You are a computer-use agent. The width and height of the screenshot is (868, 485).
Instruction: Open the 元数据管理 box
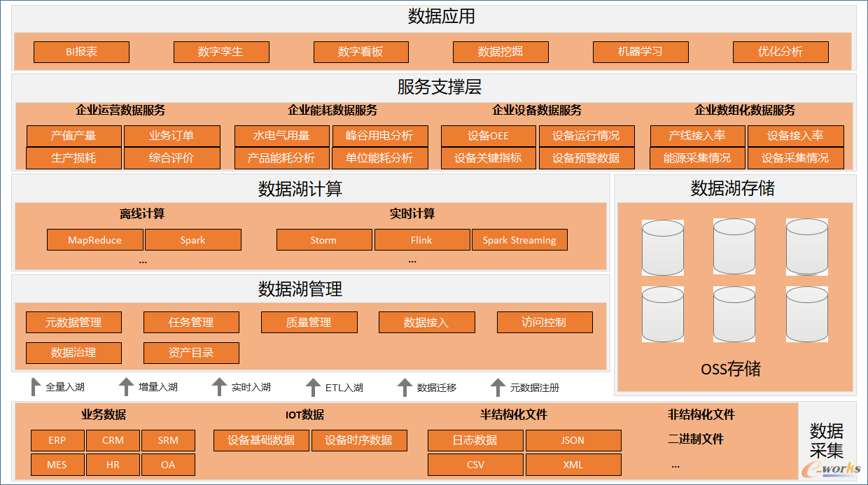coord(73,322)
